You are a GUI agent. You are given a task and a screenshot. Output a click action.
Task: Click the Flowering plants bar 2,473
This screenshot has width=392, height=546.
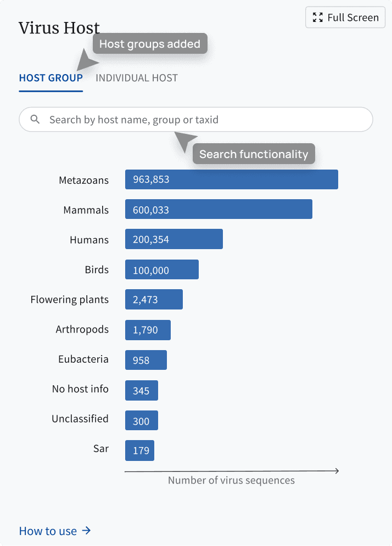pos(154,300)
